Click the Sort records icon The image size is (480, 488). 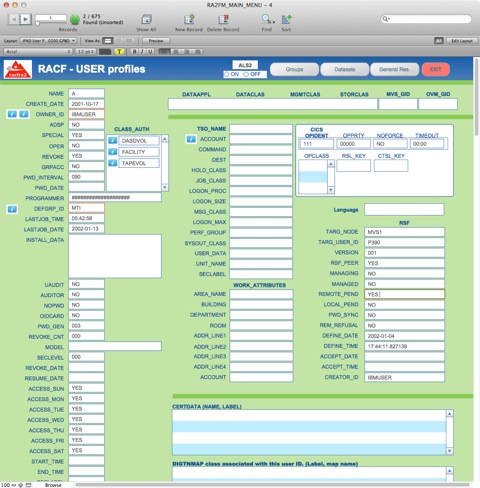tap(286, 19)
